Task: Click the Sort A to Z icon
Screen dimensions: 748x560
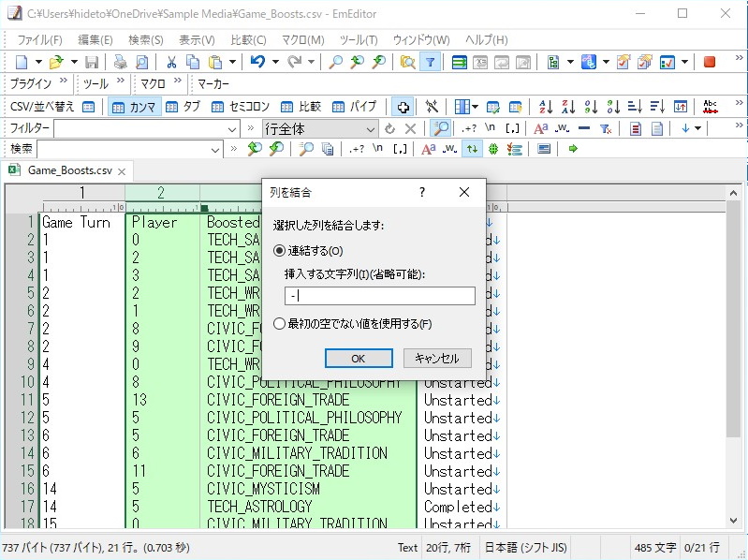Action: coord(546,107)
